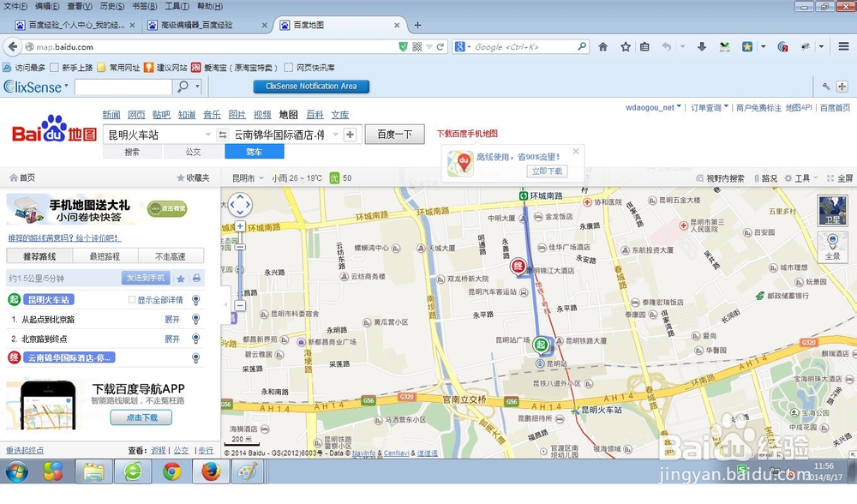Open 工具 tools dropdown
The image size is (857, 504).
tap(801, 178)
